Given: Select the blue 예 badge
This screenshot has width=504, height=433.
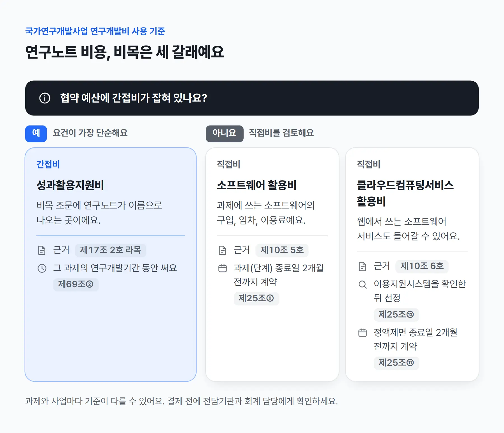Looking at the screenshot, I should [36, 134].
